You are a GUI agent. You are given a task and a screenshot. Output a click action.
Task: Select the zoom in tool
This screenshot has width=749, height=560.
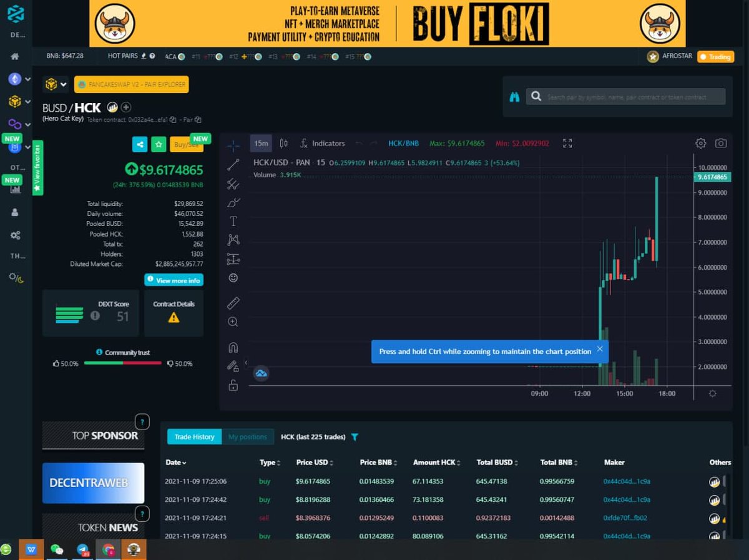(x=233, y=322)
